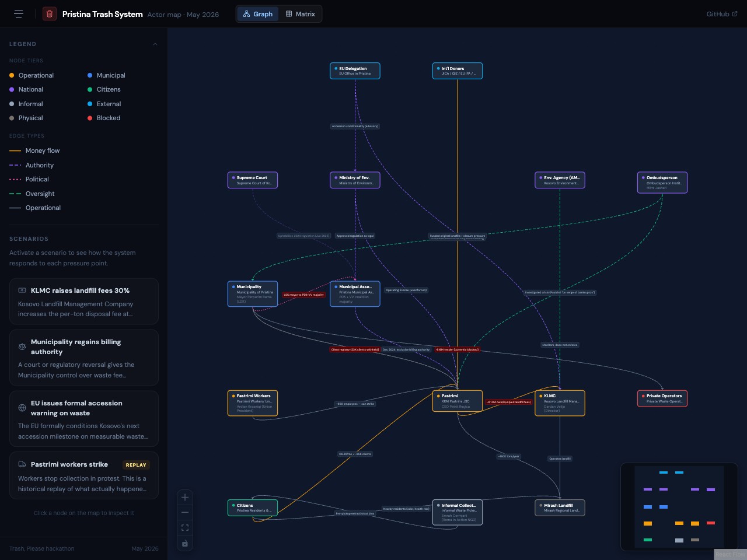The width and height of the screenshot is (747, 560).
Task: Click the Political edge type entry
Action: (x=30, y=179)
